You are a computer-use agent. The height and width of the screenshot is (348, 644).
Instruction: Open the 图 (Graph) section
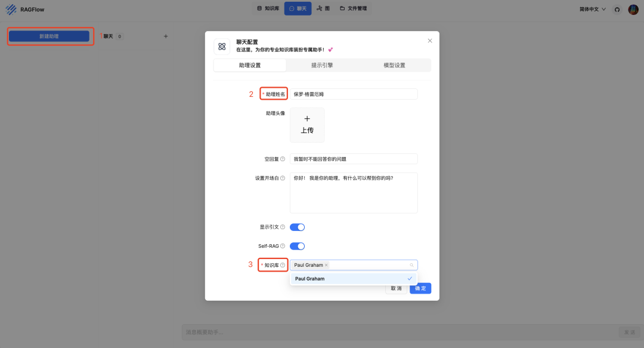click(x=323, y=8)
